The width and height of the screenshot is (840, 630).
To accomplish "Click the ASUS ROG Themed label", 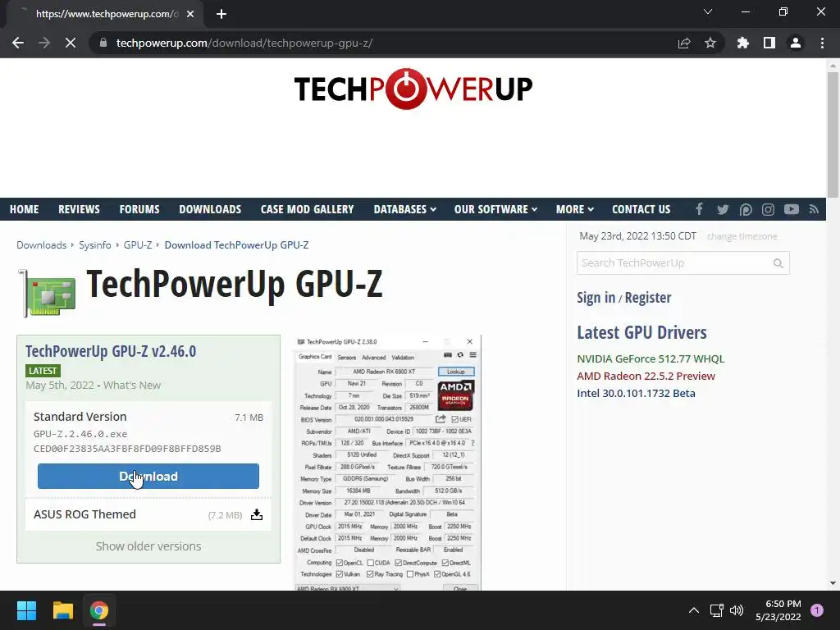I will click(x=84, y=514).
